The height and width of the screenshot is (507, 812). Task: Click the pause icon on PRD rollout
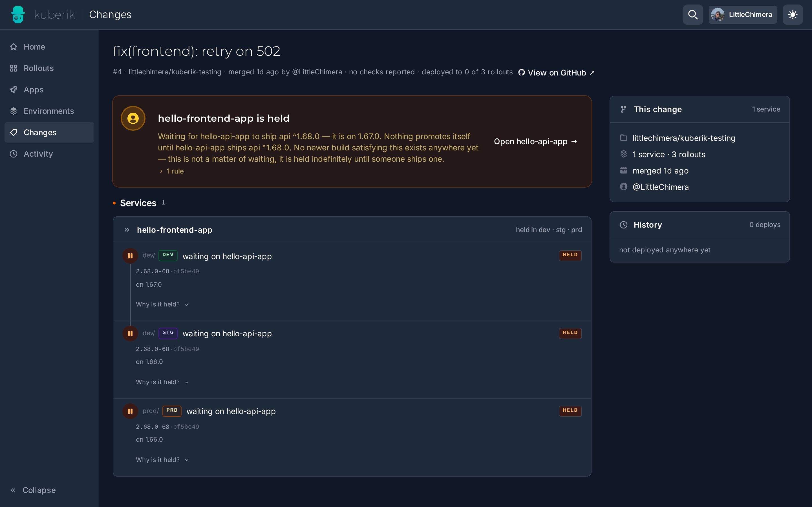(130, 411)
